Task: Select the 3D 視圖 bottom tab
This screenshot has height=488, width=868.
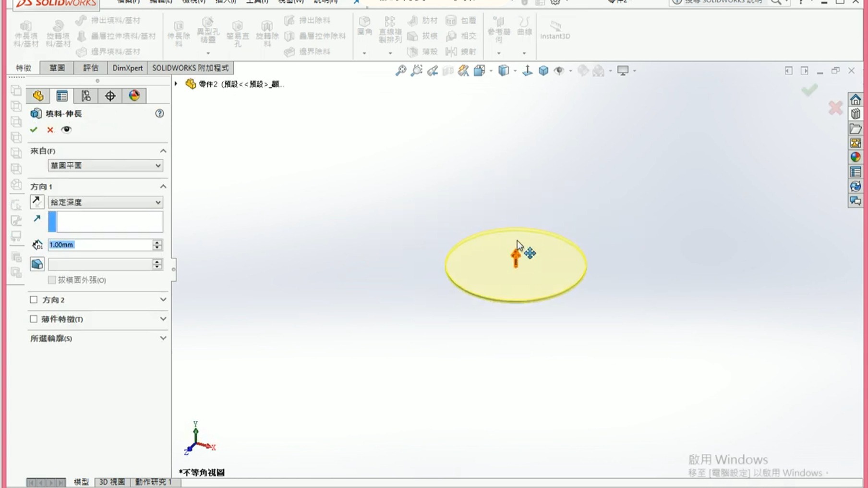Action: [x=112, y=482]
